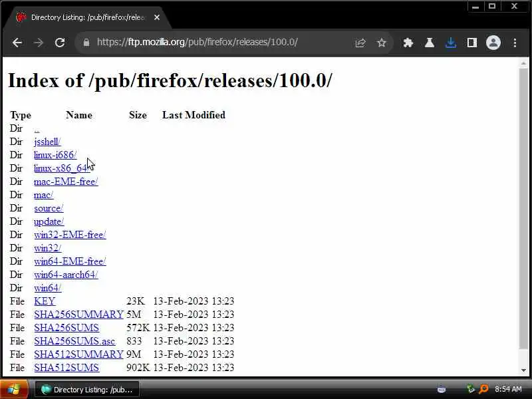This screenshot has width=532, height=399.
Task: Close the Directory Listing tab
Action: point(157,17)
